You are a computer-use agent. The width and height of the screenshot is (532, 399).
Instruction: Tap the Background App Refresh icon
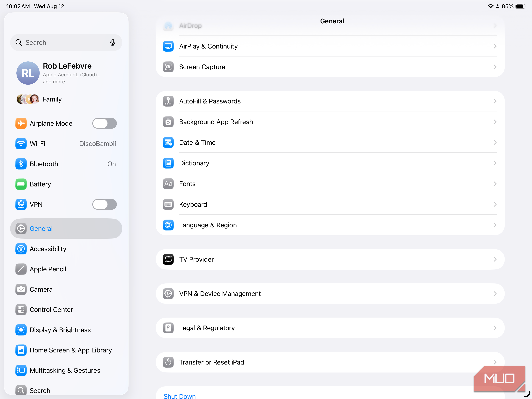pyautogui.click(x=168, y=122)
